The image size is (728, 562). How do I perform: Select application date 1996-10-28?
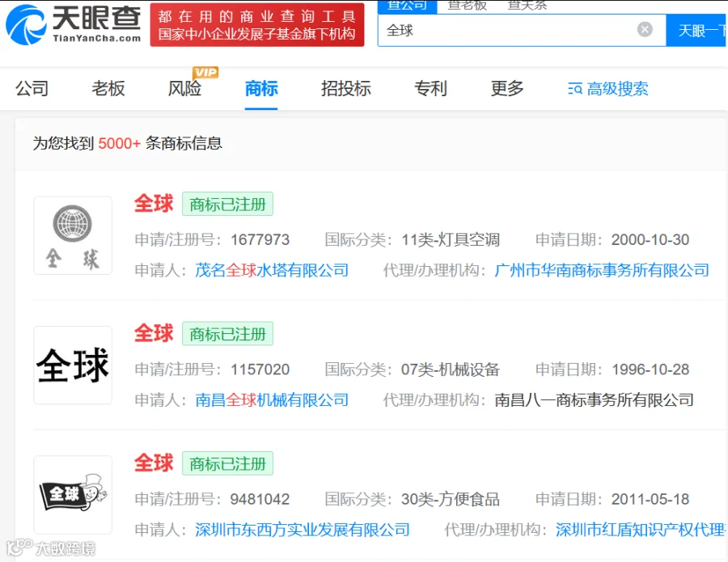click(650, 370)
